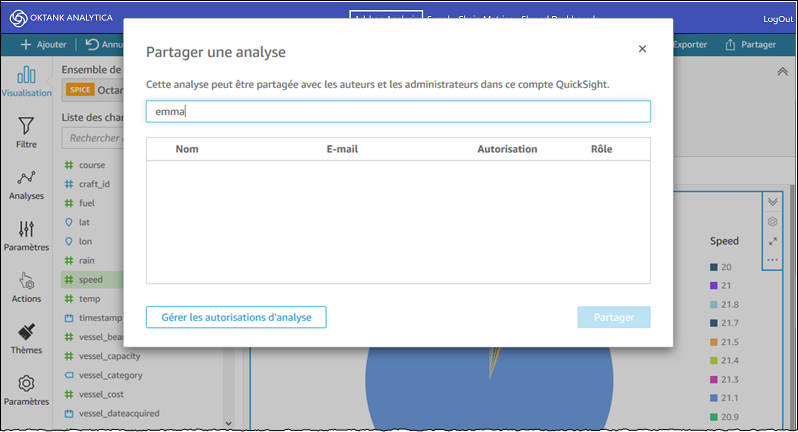This screenshot has width=798, height=432.
Task: Click the Oktank Analytica logo
Action: click(61, 18)
